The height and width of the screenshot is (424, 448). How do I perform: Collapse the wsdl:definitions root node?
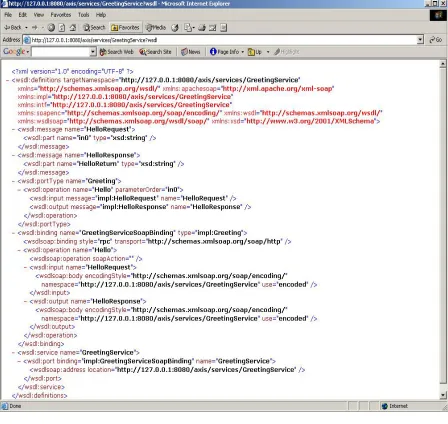[7, 80]
